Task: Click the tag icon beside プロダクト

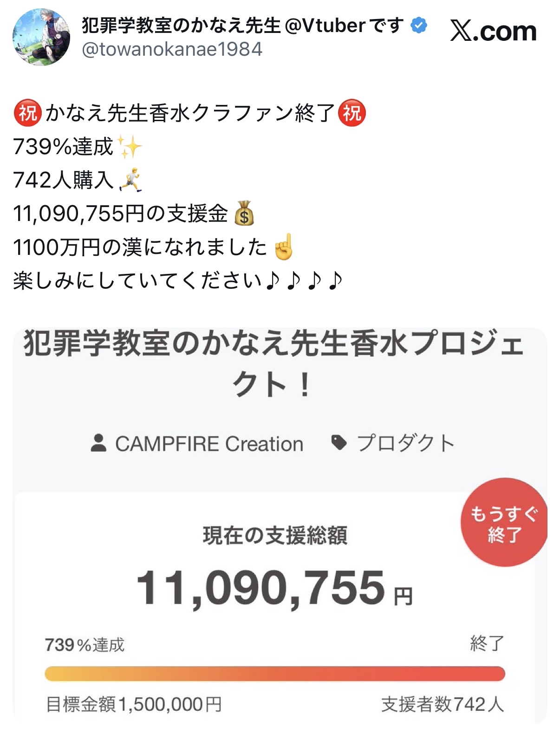Action: tap(339, 443)
